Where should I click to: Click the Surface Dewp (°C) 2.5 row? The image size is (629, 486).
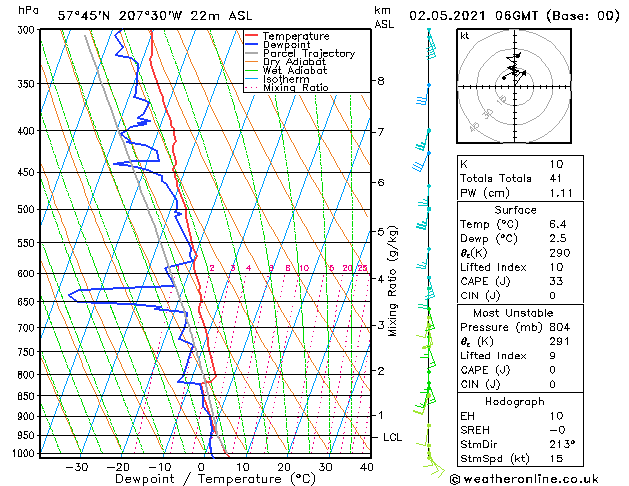coord(520,239)
